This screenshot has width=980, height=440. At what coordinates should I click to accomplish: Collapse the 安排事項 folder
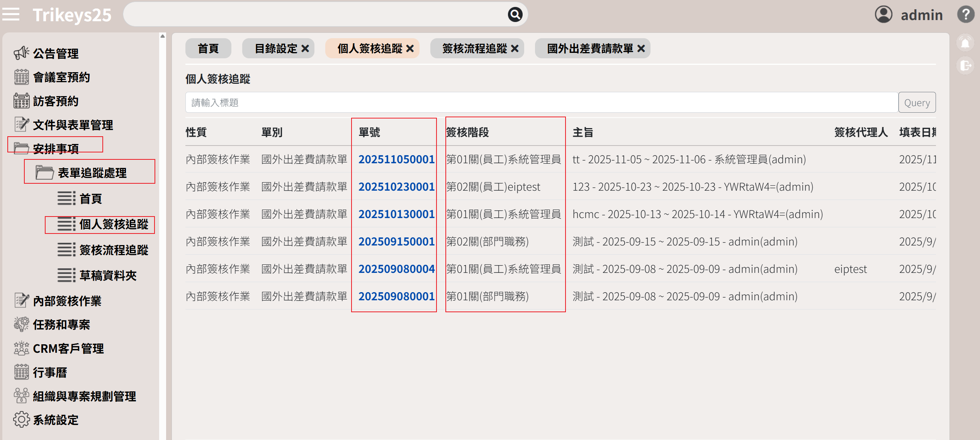(55, 148)
